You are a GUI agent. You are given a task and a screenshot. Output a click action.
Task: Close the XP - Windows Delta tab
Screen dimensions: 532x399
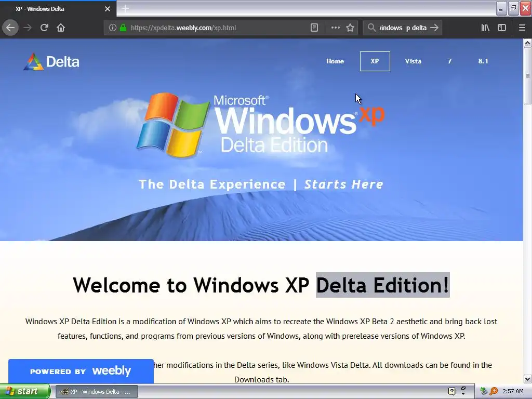click(x=107, y=9)
